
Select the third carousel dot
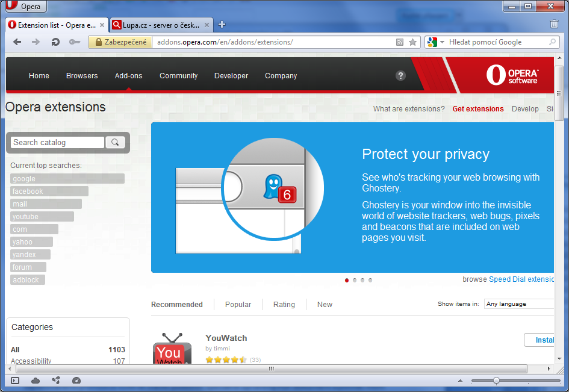[x=362, y=280]
